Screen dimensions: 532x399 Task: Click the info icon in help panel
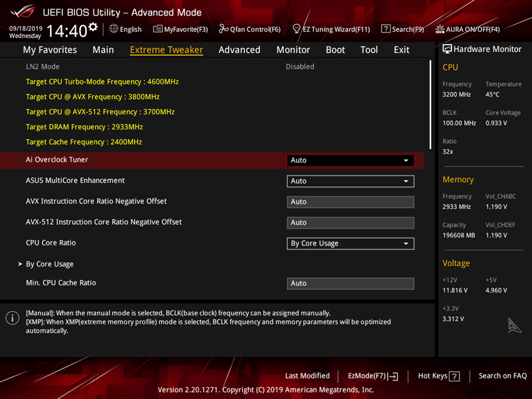point(12,318)
